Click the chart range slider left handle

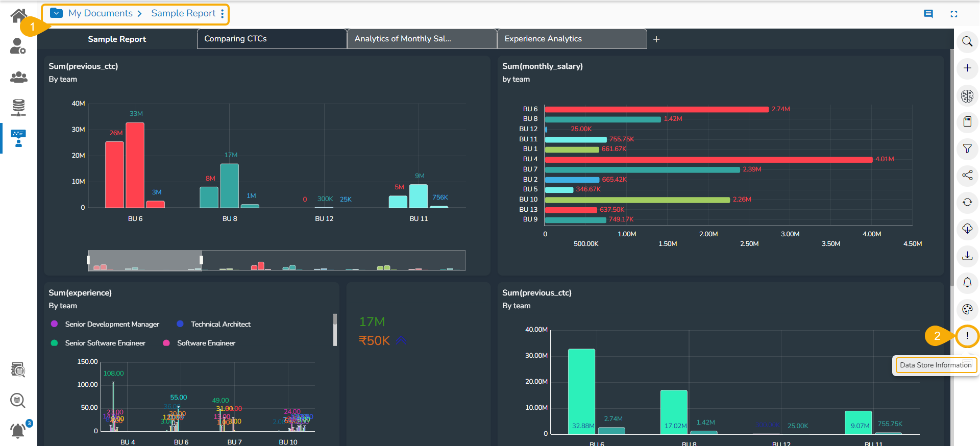[88, 260]
